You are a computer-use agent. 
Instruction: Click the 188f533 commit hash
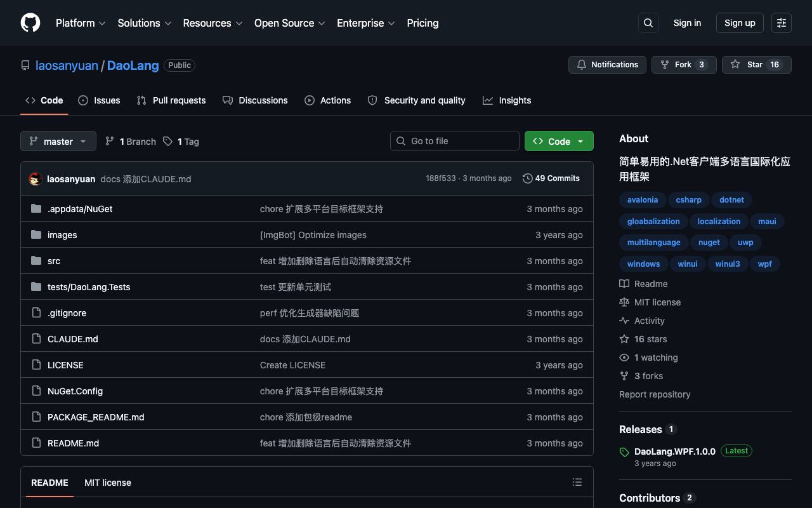pos(441,178)
